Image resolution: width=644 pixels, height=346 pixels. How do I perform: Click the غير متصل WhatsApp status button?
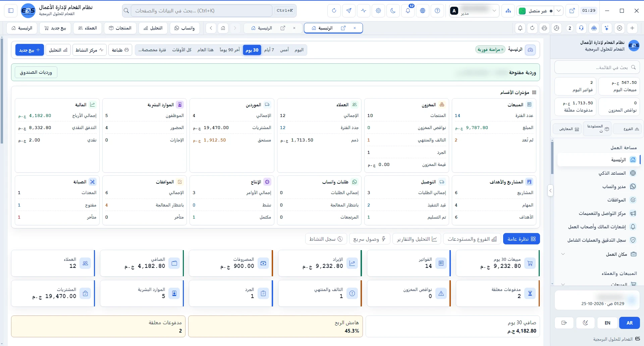(x=536, y=11)
